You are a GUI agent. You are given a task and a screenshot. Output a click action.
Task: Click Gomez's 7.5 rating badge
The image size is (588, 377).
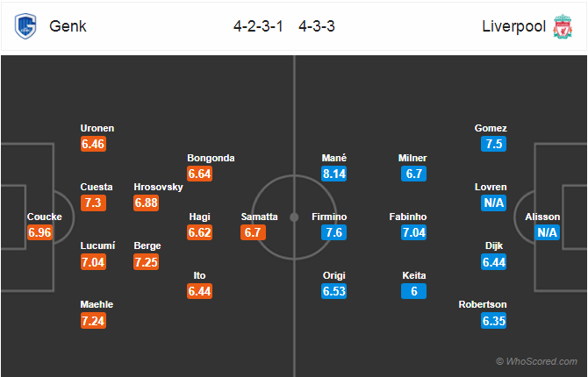pyautogui.click(x=494, y=144)
